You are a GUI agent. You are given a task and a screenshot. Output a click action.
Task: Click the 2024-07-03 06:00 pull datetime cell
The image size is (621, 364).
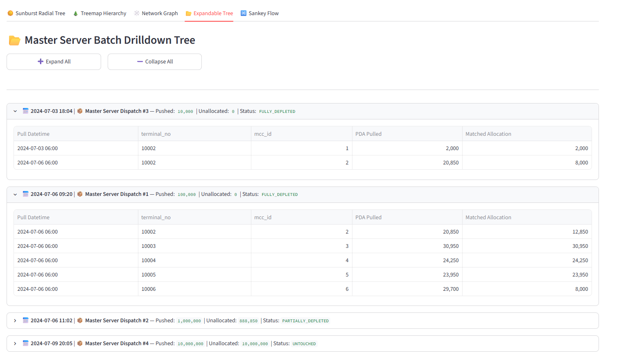pyautogui.click(x=76, y=148)
